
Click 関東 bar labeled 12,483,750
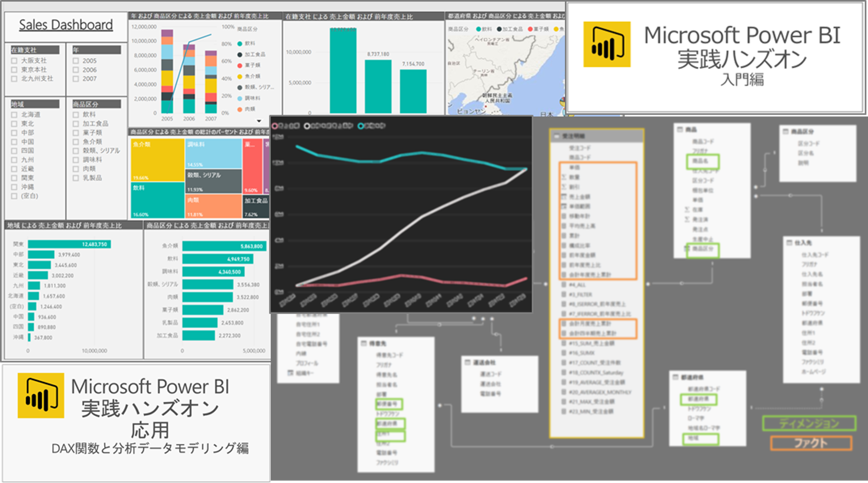click(69, 244)
